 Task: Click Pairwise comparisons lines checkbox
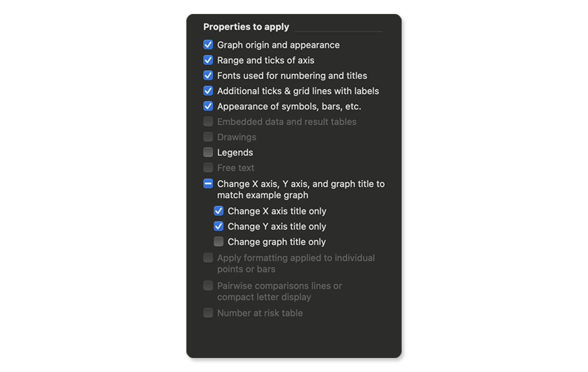(x=208, y=286)
